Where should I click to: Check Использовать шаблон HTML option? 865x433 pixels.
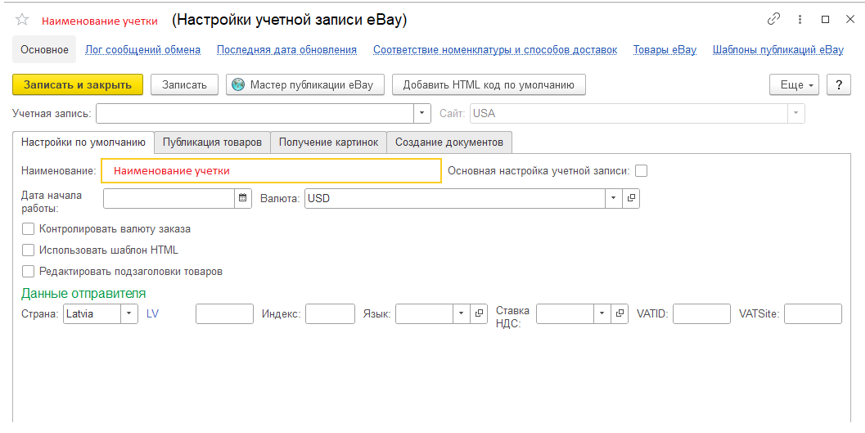coord(28,250)
